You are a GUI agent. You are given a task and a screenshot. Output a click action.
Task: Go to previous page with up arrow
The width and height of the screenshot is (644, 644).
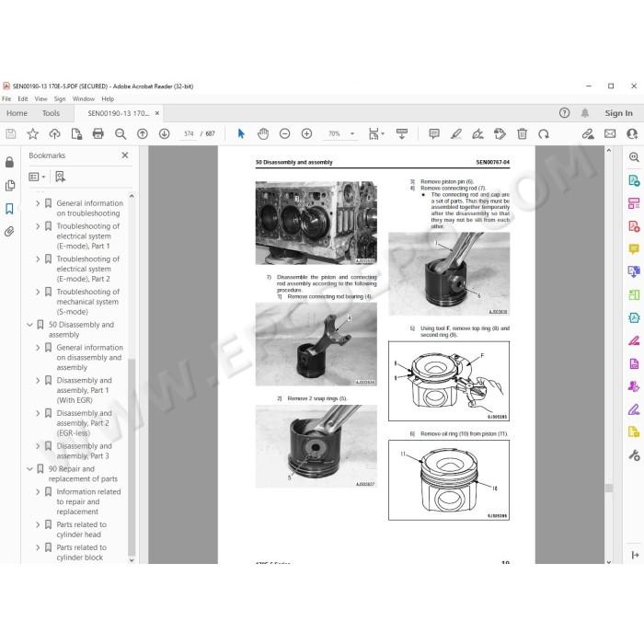(143, 134)
